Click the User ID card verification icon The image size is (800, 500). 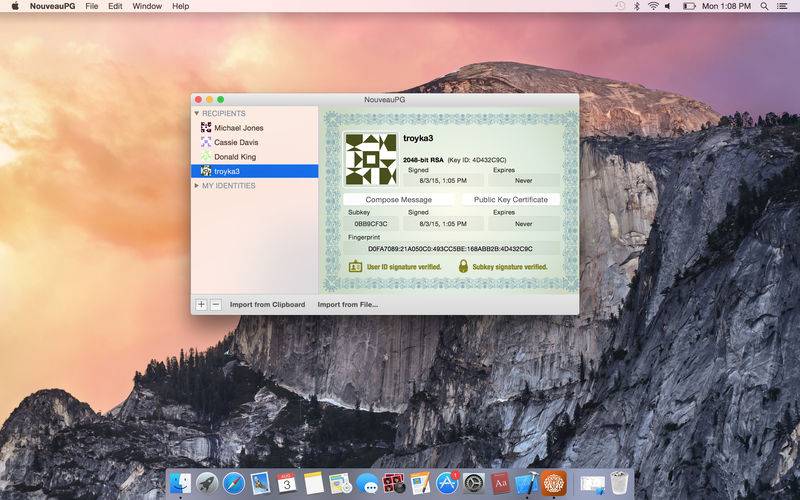point(355,266)
